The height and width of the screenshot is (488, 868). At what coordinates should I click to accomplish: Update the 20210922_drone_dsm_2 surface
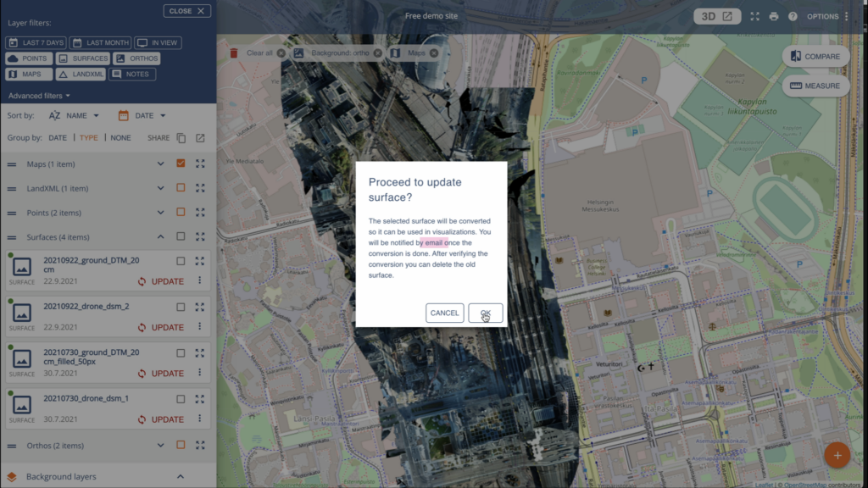coord(161,328)
